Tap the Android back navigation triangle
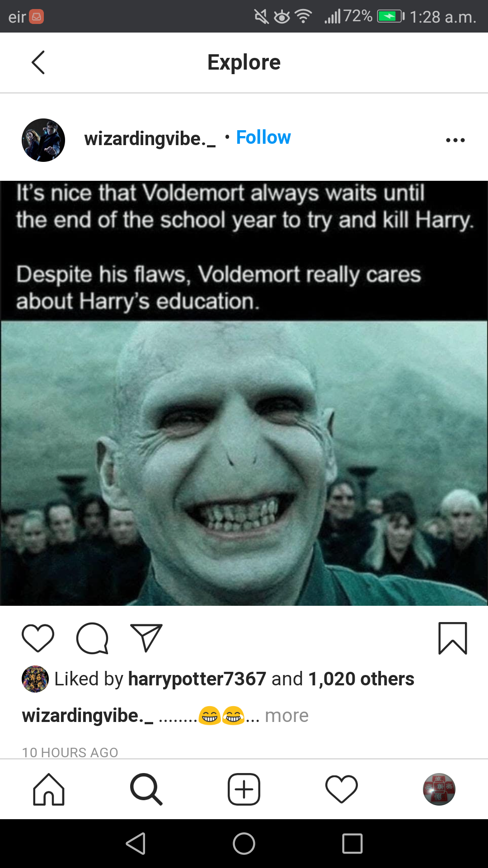 tap(136, 844)
